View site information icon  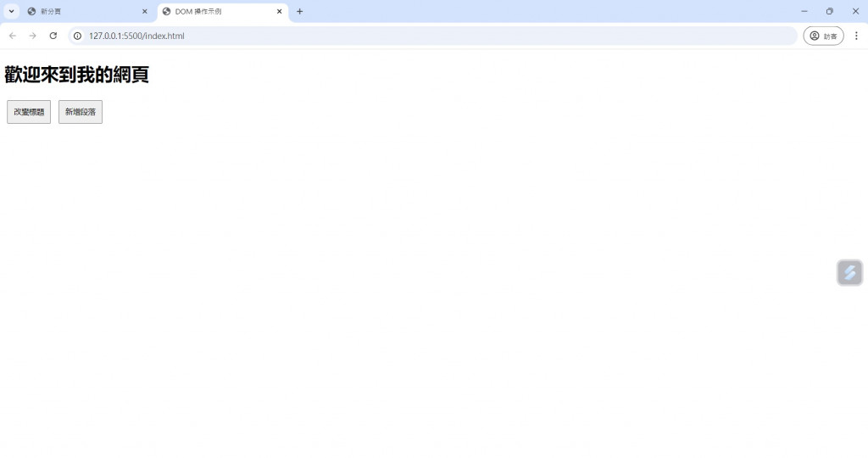(x=77, y=36)
